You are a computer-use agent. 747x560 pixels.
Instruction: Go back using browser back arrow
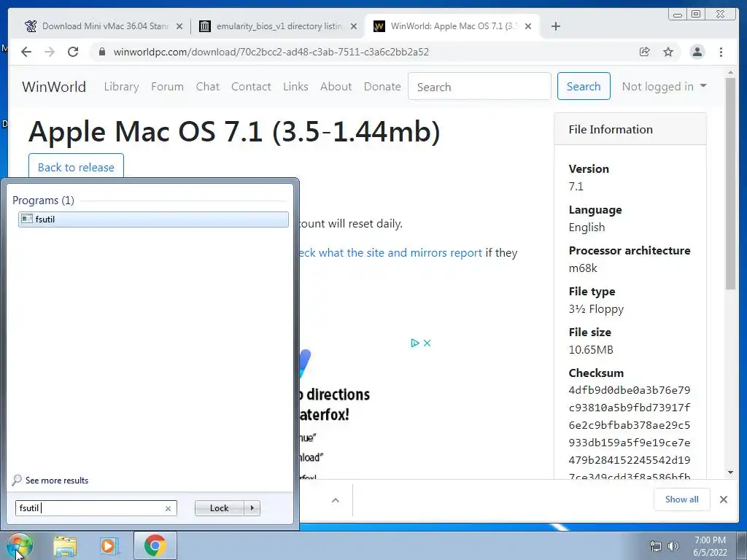pos(26,52)
